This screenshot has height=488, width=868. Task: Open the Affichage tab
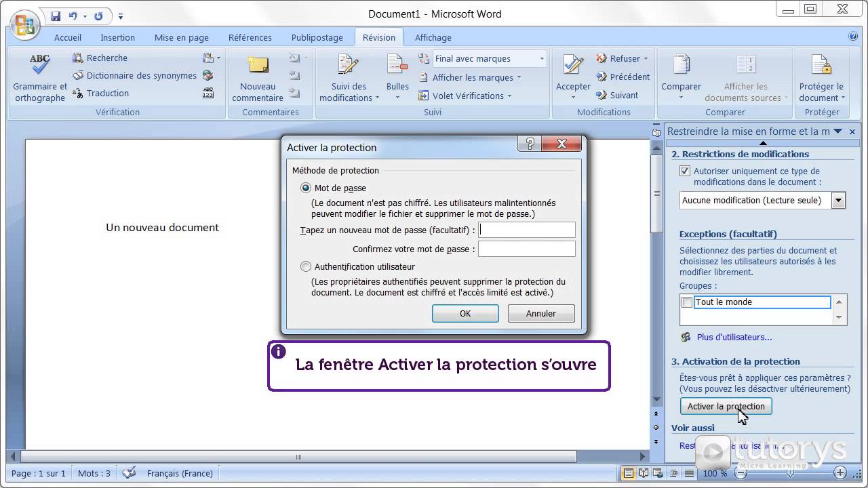433,37
